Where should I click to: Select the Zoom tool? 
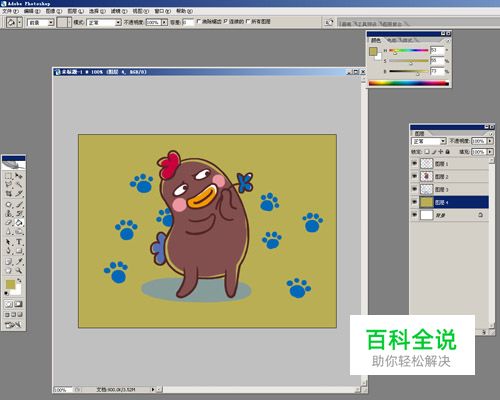(19, 271)
